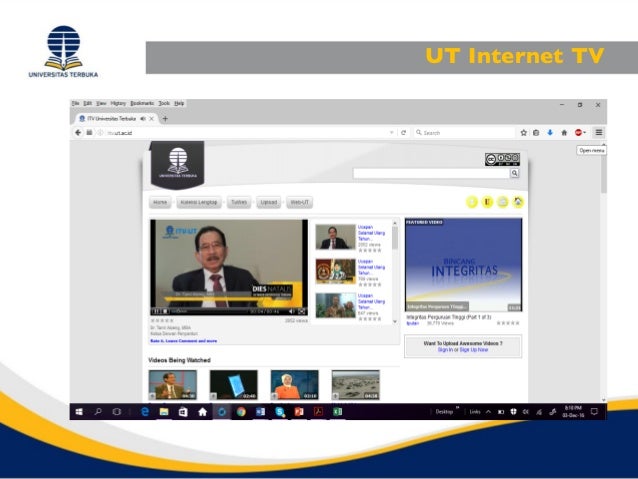Play the 02:46 video in Being Watched
638x479 pixels.
click(x=234, y=385)
